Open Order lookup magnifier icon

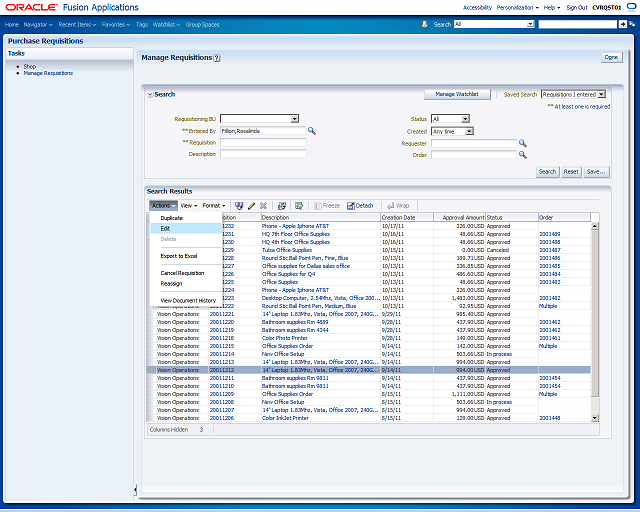(522, 155)
